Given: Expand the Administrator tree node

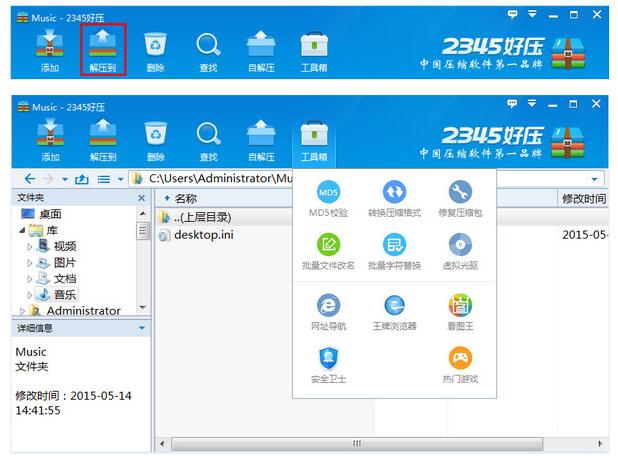Looking at the screenshot, I should [22, 311].
